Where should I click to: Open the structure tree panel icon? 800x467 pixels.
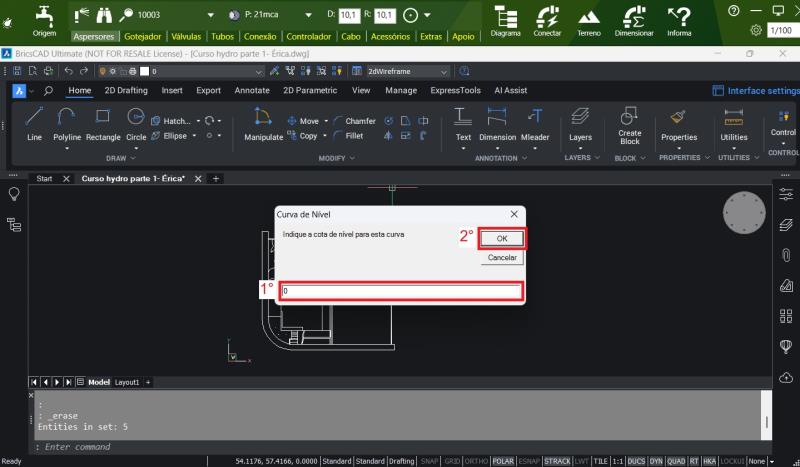click(x=14, y=225)
